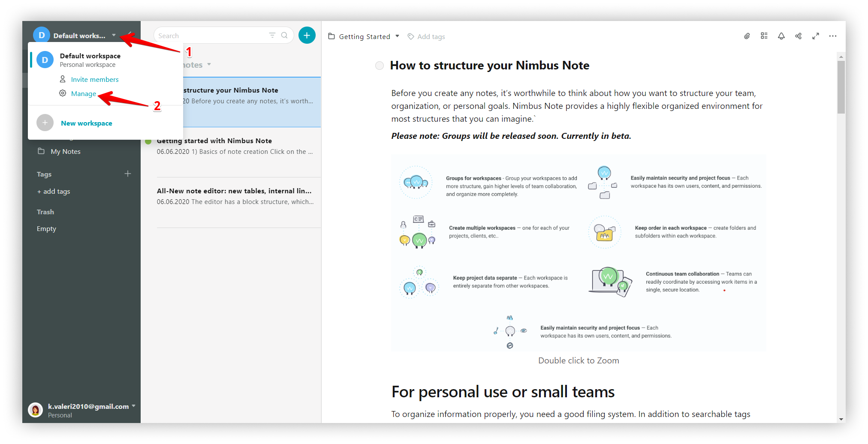Click the For personal use or small teams heading
Screen dimensions: 868x444
[x=503, y=392]
